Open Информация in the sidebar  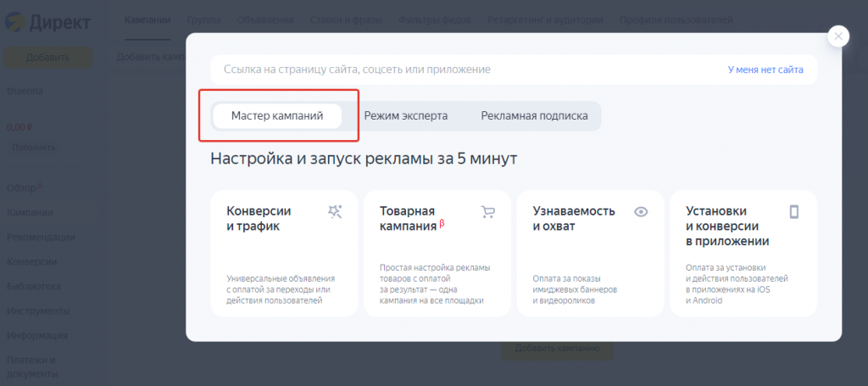click(37, 336)
